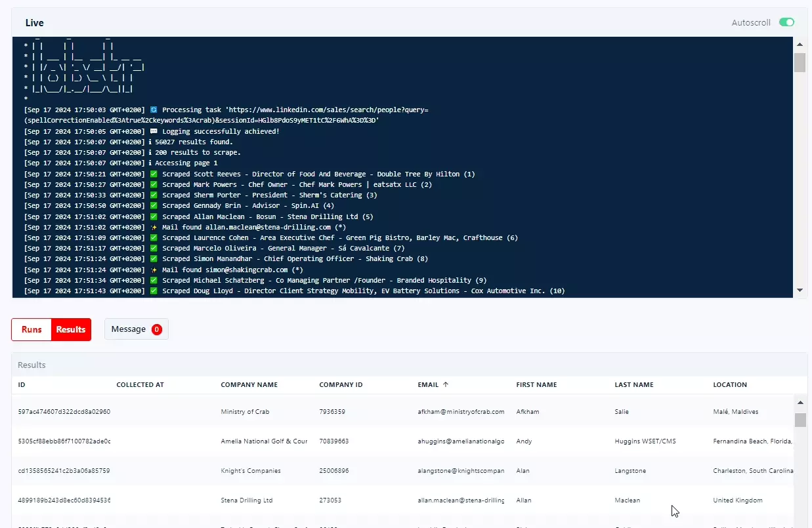Click the live log scrollbar down arrow
Image resolution: width=812 pixels, height=528 pixels.
800,290
